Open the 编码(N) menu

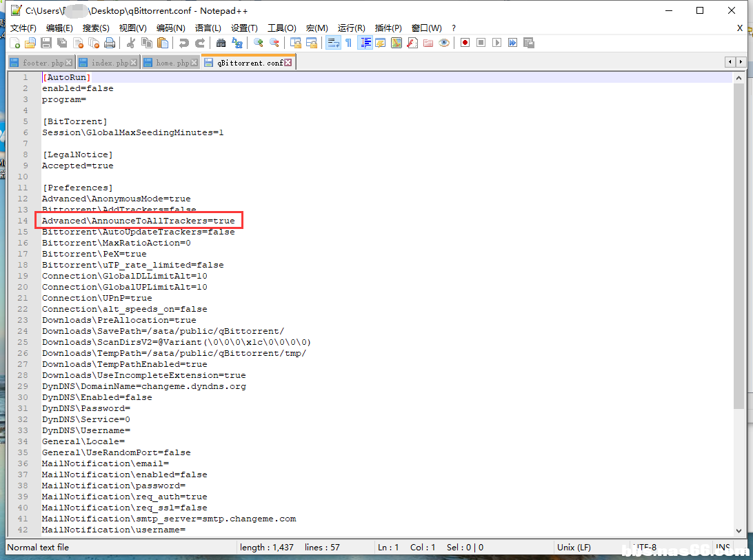coord(171,28)
